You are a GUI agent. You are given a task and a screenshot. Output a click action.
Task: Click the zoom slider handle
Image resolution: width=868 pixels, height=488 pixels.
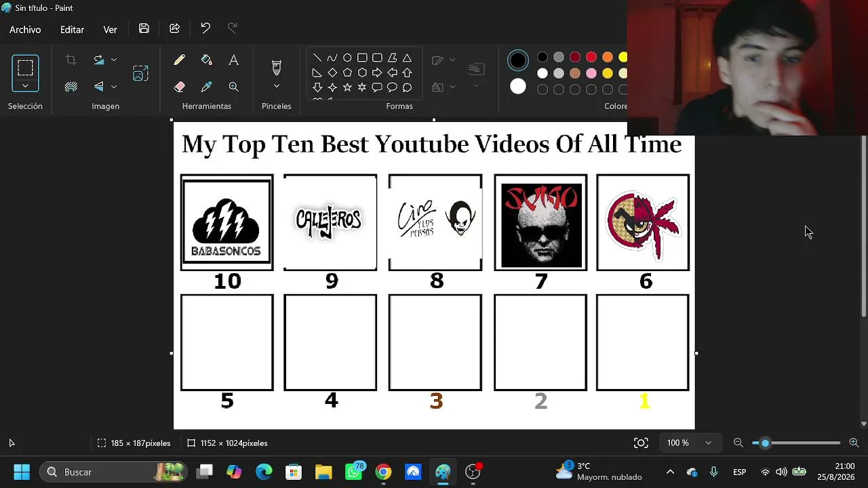point(765,443)
